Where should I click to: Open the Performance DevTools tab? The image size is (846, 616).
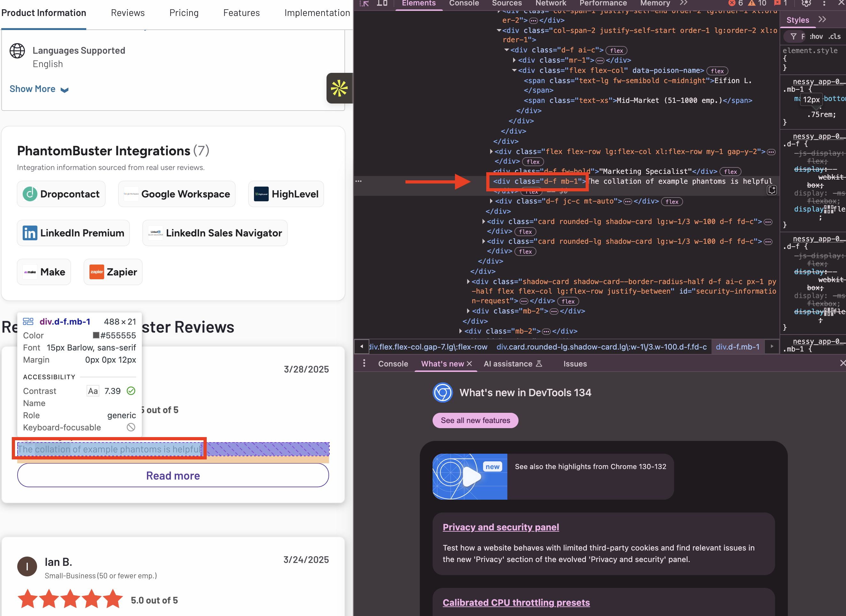603,4
